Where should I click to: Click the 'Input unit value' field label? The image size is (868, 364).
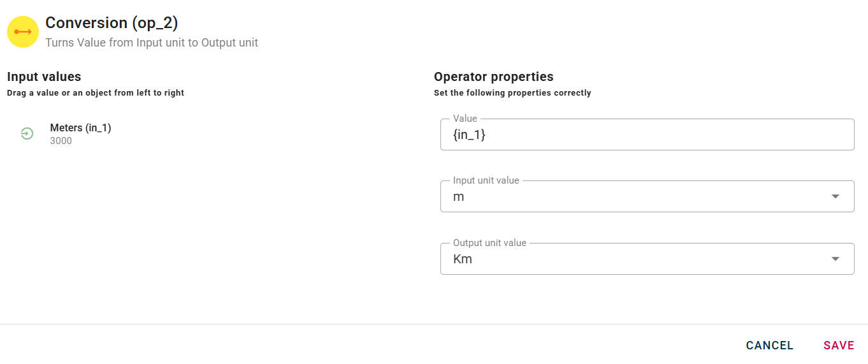[486, 180]
